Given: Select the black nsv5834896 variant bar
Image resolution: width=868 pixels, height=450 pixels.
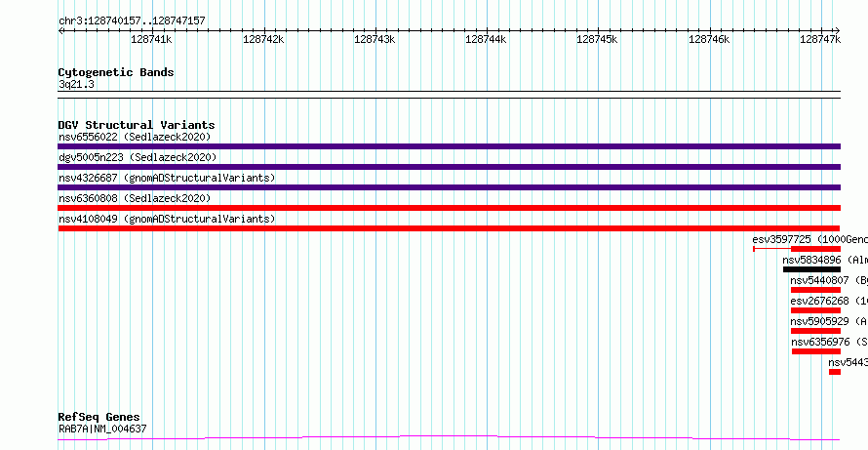Looking at the screenshot, I should click(x=811, y=269).
